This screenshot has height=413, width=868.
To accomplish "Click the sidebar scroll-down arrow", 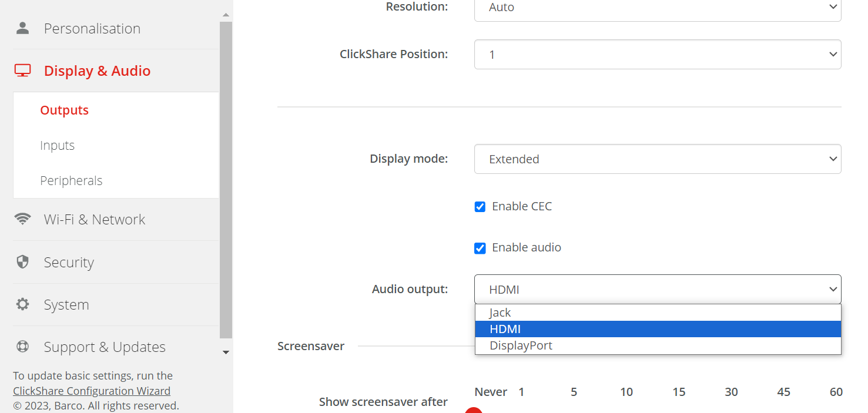I will tap(226, 352).
